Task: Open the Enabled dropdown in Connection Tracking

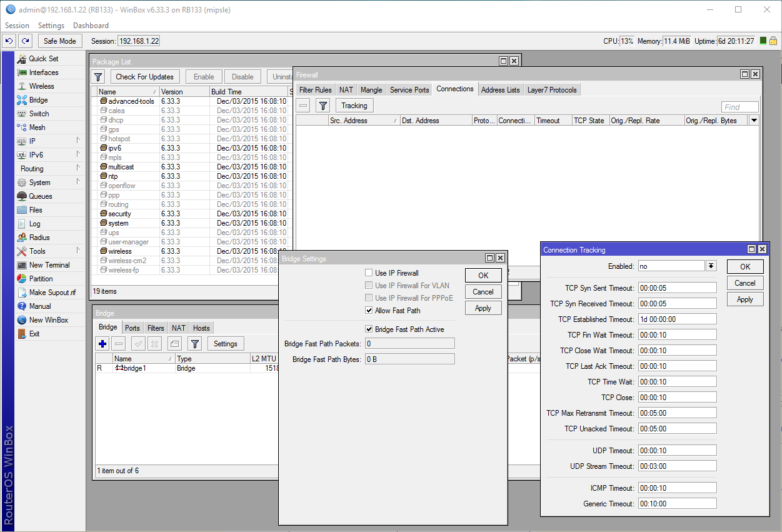Action: click(x=711, y=266)
